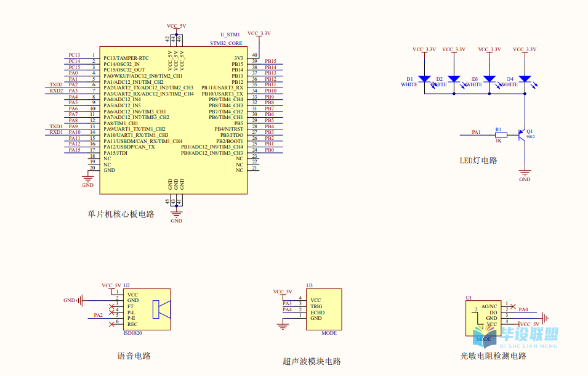Select the ground symbol of ultrasonic module U3
This screenshot has height=376, width=588.
[x=283, y=325]
